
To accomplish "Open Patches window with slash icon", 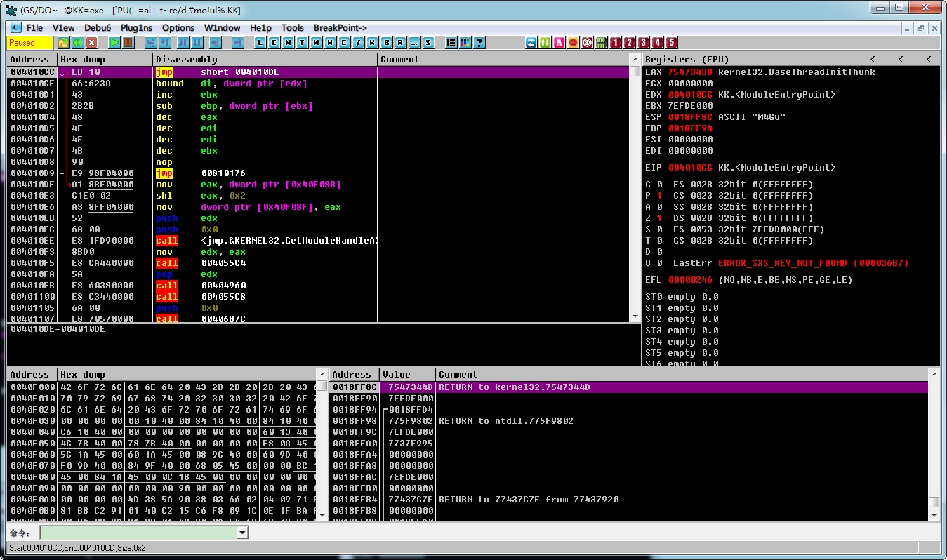I will pyautogui.click(x=358, y=43).
